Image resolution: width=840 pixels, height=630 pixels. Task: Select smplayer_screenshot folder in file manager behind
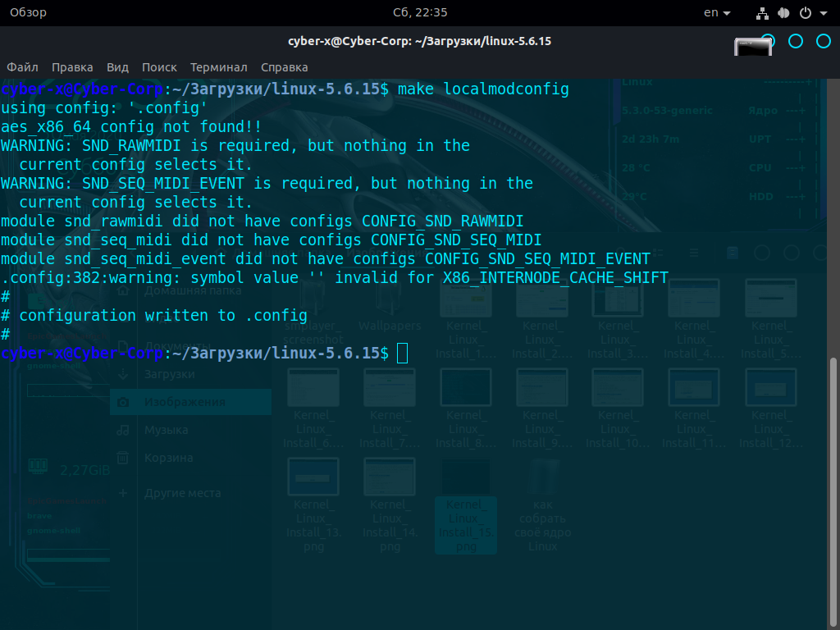pyautogui.click(x=313, y=313)
